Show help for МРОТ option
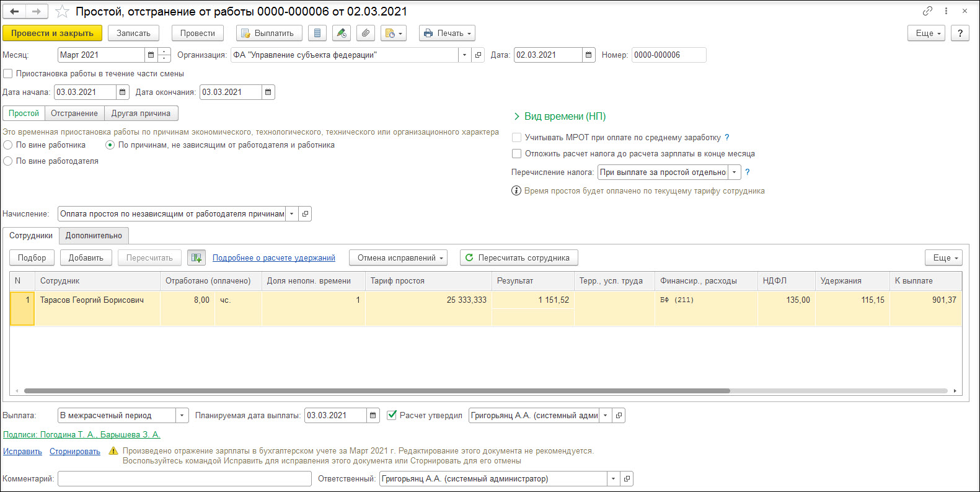This screenshot has width=980, height=492. (x=727, y=138)
